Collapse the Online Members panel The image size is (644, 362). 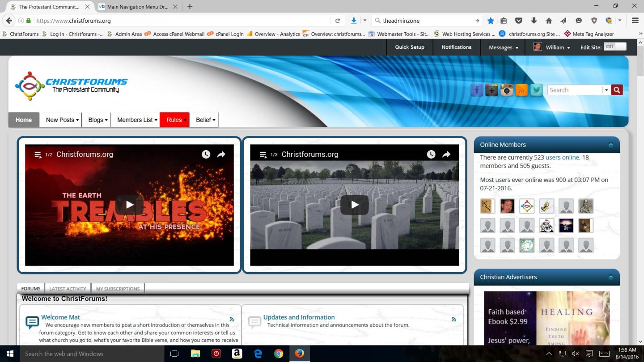[x=610, y=145]
